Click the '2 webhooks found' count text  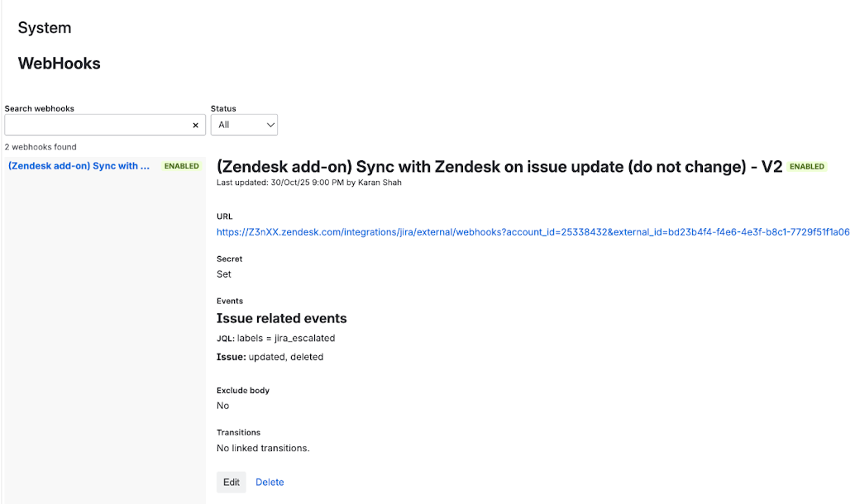[x=41, y=147]
